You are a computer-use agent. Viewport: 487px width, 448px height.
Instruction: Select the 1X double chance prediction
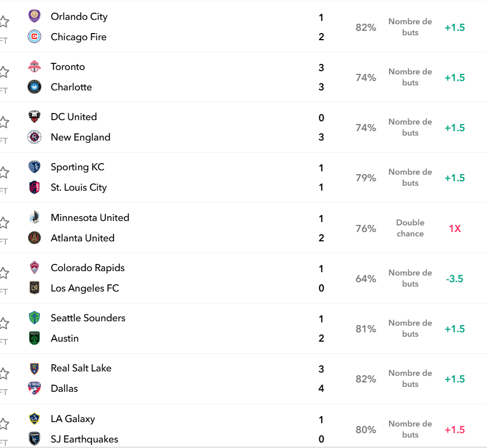point(454,229)
